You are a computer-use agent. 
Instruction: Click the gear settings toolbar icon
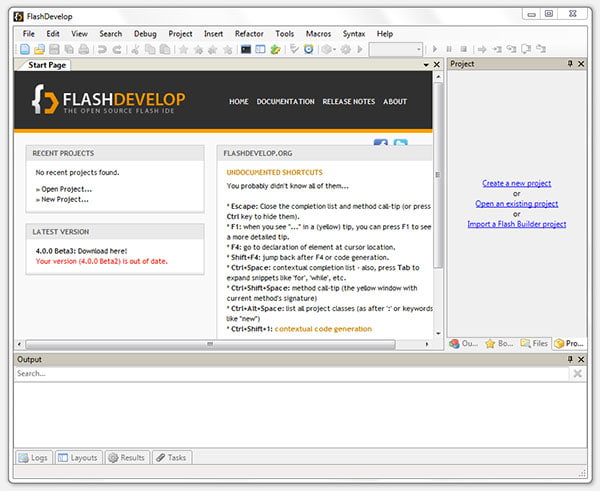point(346,49)
